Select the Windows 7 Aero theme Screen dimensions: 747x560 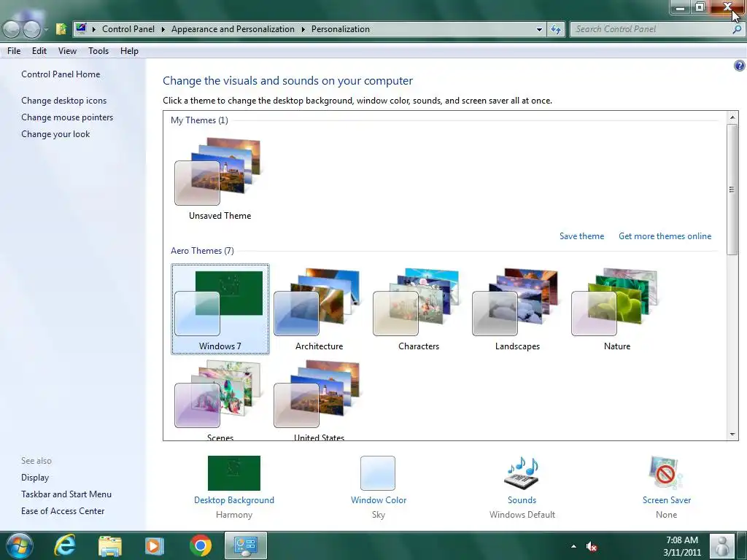click(x=220, y=309)
